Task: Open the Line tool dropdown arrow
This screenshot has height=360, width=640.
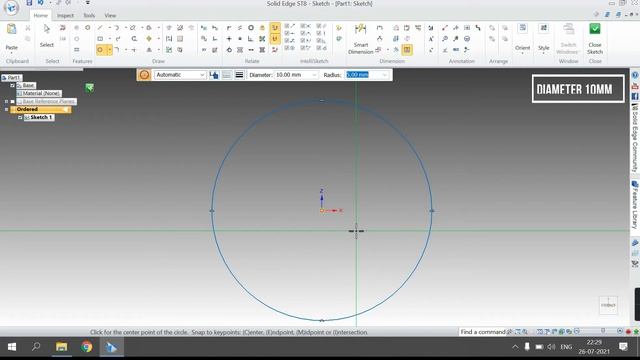Action: click(109, 28)
